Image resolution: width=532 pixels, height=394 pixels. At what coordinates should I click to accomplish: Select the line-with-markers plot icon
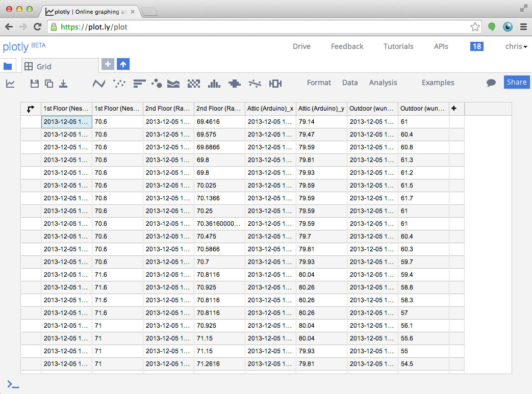[255, 84]
